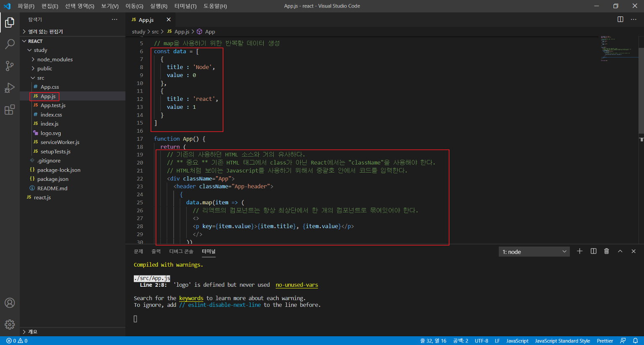Split the terminal pane
Screen dimensions: 644x345
[593, 251]
